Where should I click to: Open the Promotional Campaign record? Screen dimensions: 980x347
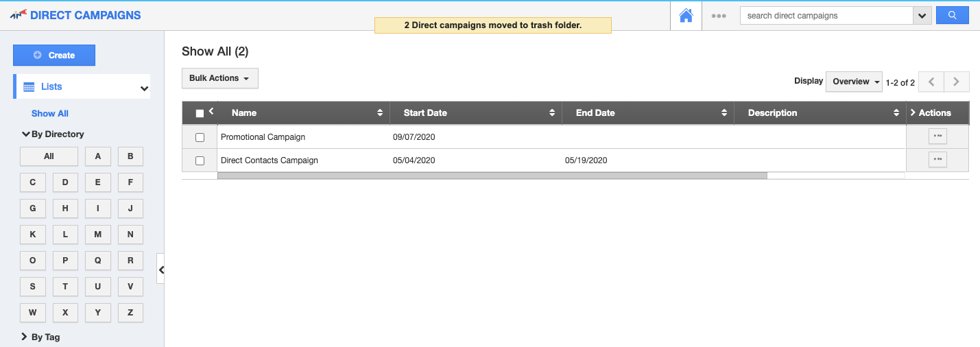click(263, 137)
